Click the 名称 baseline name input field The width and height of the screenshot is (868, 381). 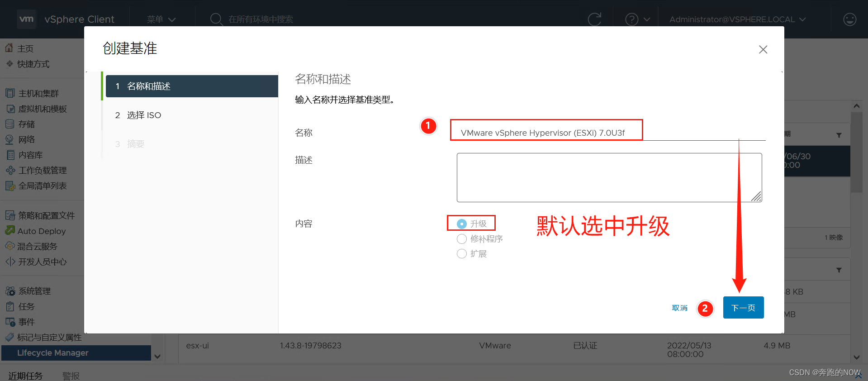coord(611,133)
